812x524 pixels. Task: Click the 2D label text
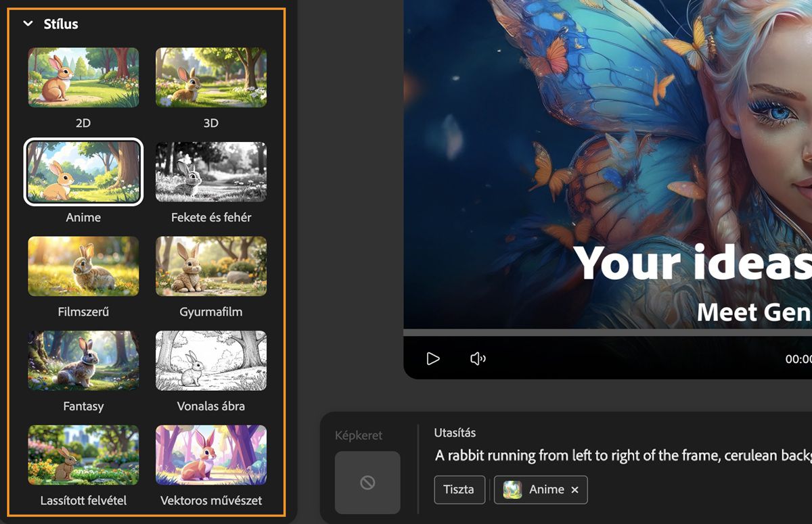click(83, 123)
